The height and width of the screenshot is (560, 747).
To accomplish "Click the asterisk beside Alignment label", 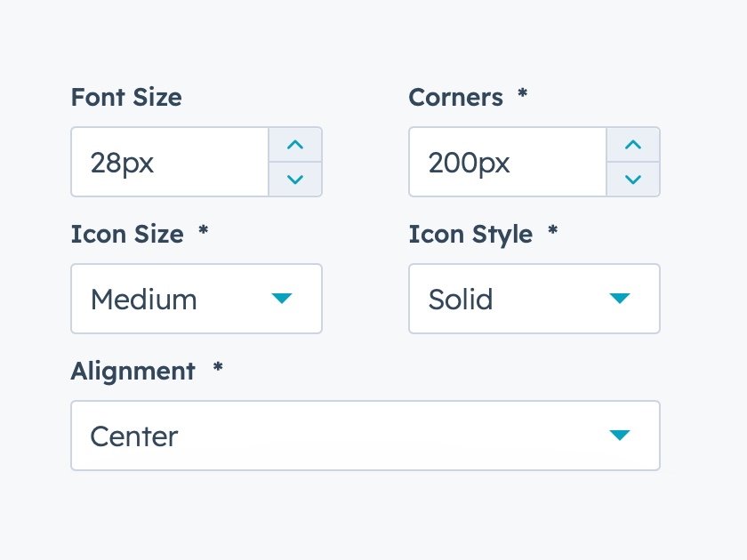I will tap(218, 367).
